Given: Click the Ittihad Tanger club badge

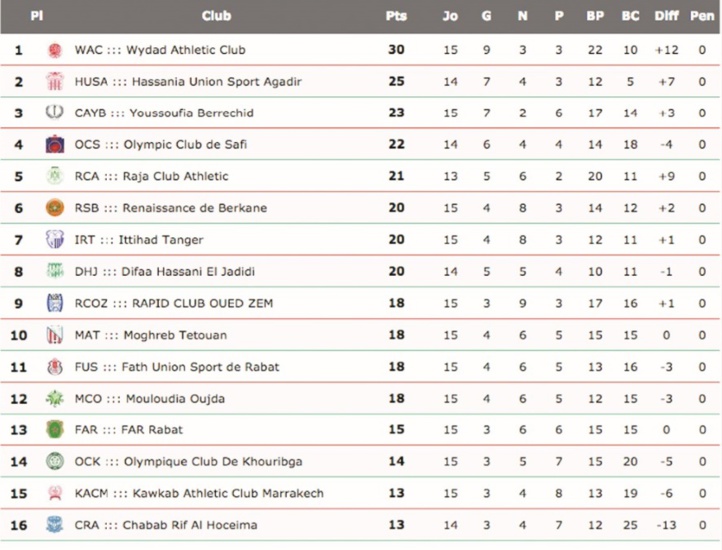Looking at the screenshot, I should click(54, 240).
